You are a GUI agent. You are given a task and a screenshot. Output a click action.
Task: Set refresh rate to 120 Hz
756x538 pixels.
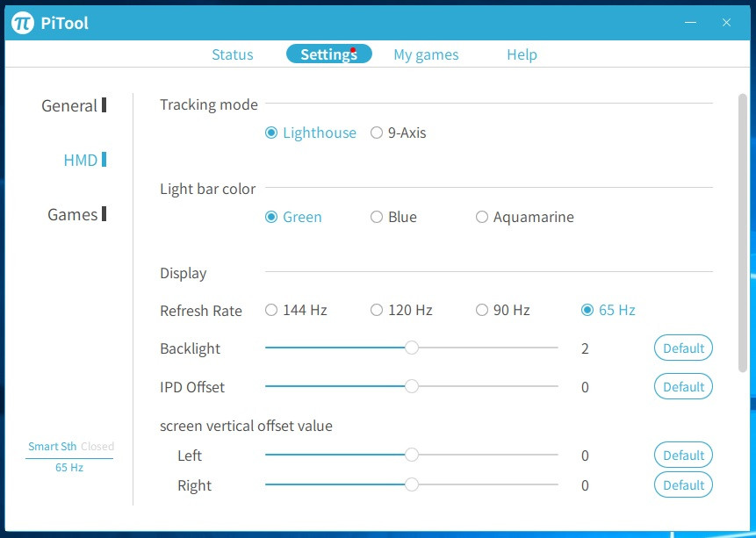point(377,311)
